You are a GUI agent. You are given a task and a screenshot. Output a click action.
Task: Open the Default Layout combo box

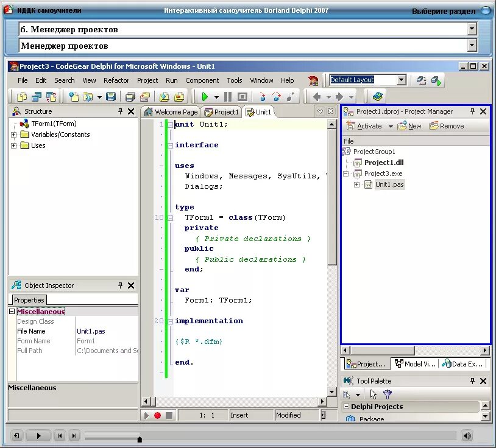pos(402,80)
